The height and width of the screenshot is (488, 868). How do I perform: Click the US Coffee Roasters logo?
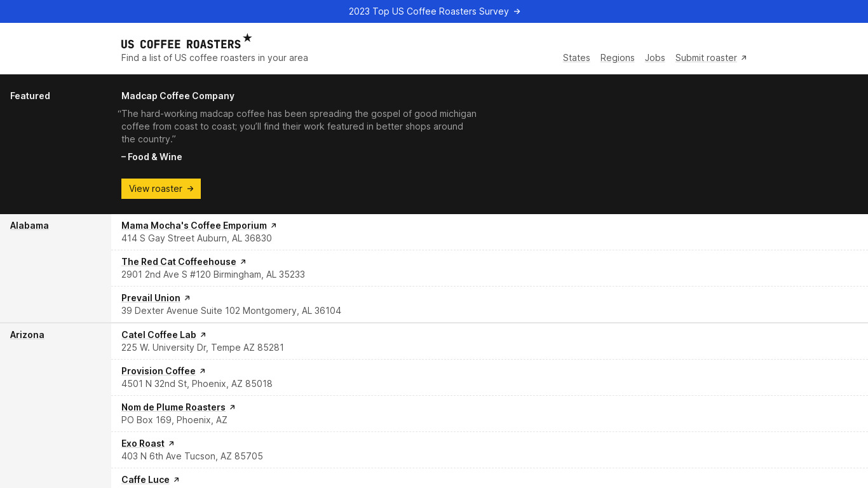(x=181, y=44)
